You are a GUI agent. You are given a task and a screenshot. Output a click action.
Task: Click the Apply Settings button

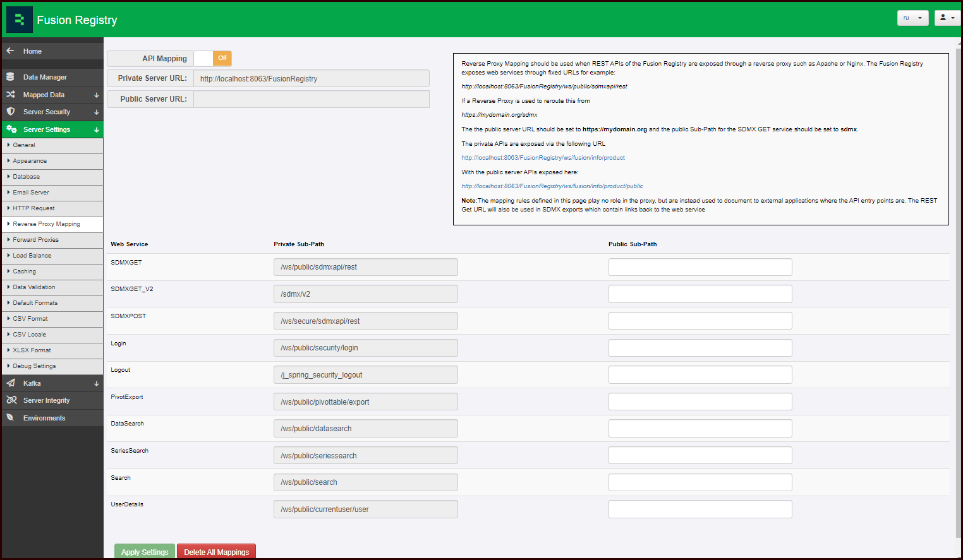145,552
